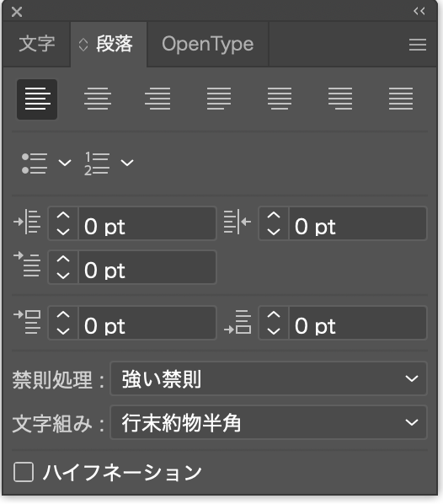Image resolution: width=443 pixels, height=504 pixels.
Task: Switch to the OpenType tab
Action: (x=207, y=44)
